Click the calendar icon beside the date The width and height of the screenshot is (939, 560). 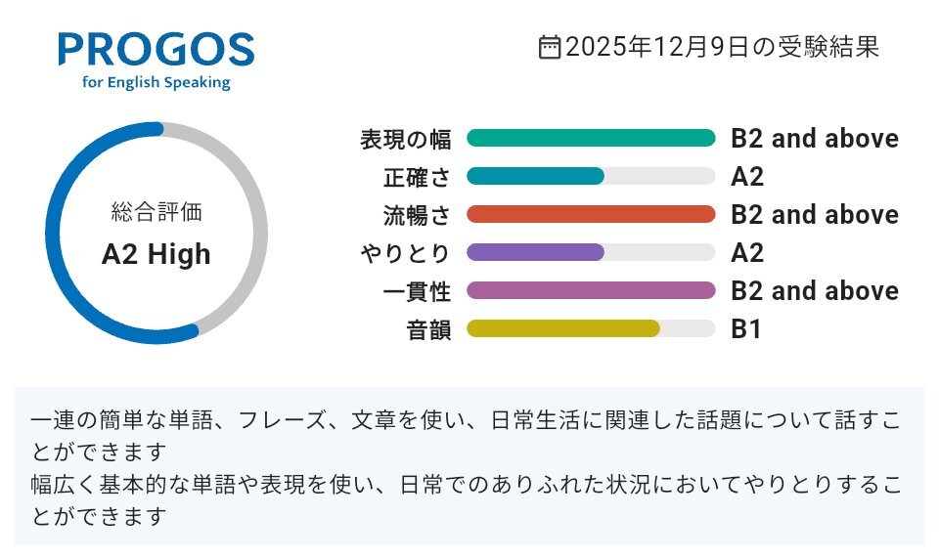tap(550, 47)
